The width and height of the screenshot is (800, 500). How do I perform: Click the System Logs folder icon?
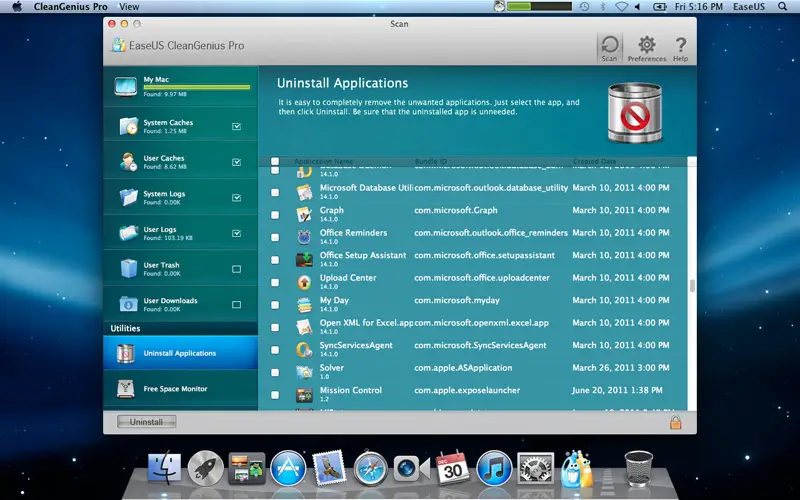click(129, 197)
